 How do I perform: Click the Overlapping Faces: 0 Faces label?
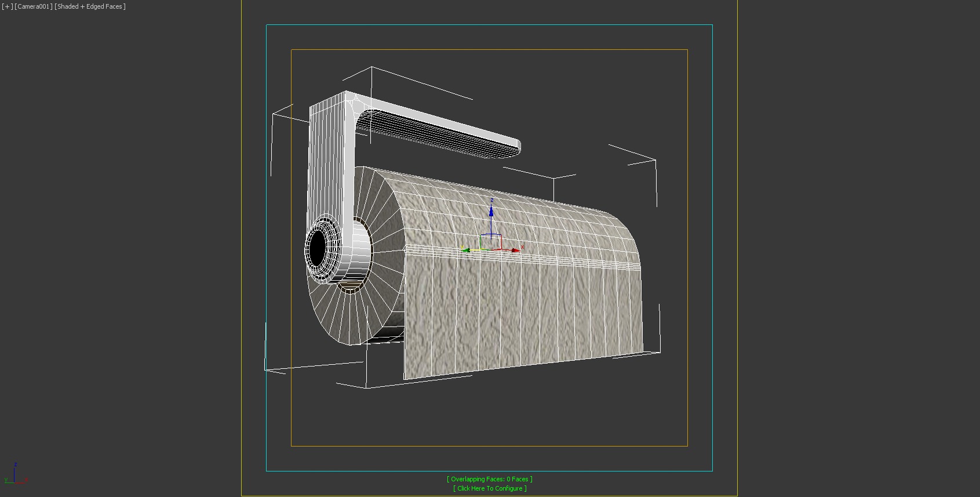pyautogui.click(x=490, y=479)
